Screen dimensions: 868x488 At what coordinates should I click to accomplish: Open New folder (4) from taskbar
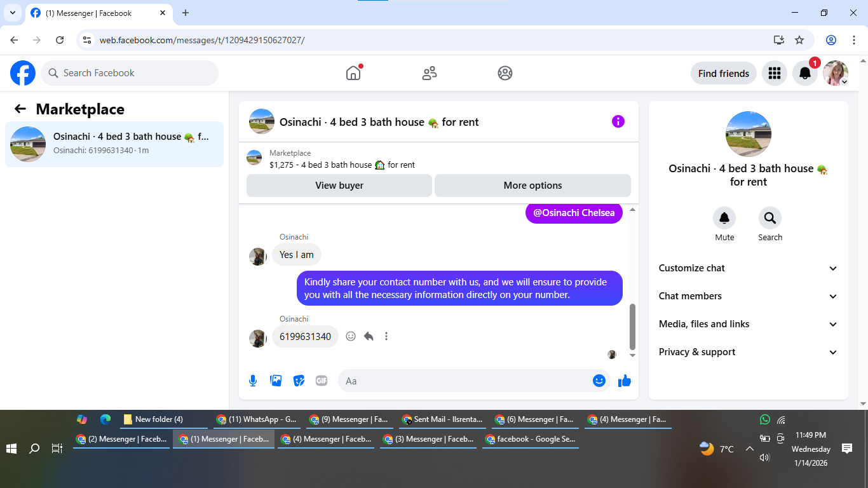[x=163, y=419]
